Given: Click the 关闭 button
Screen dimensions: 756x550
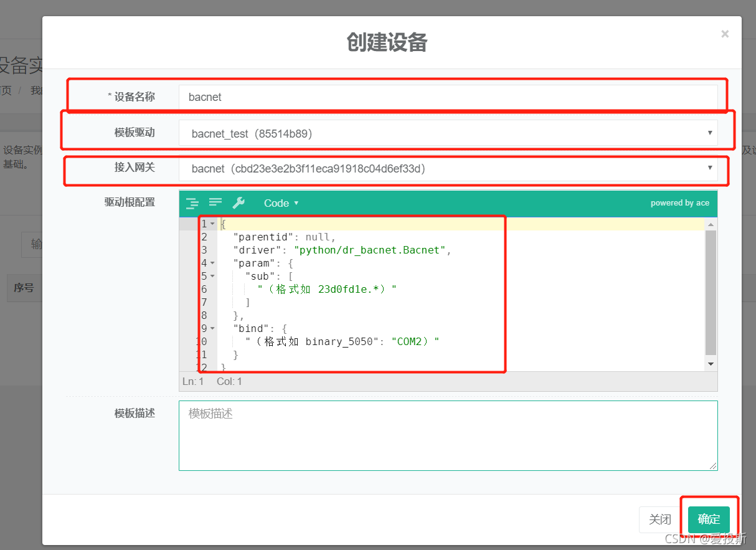Looking at the screenshot, I should (x=660, y=519).
